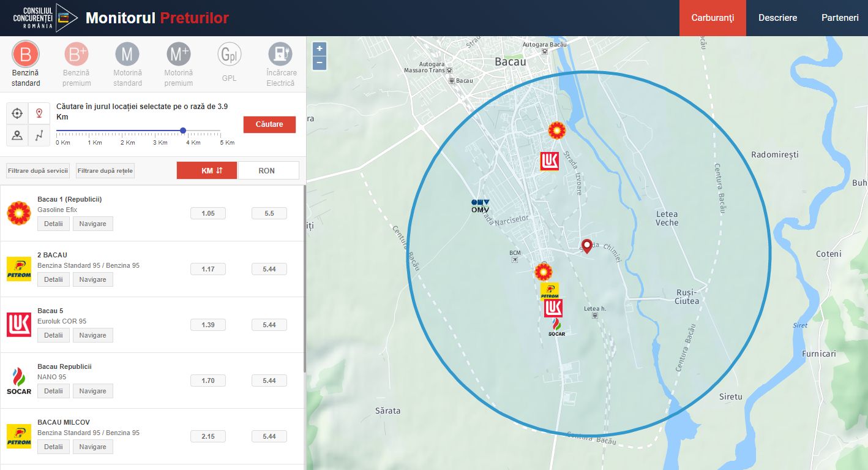
Task: Click the search radius slider handle
Action: [x=183, y=131]
